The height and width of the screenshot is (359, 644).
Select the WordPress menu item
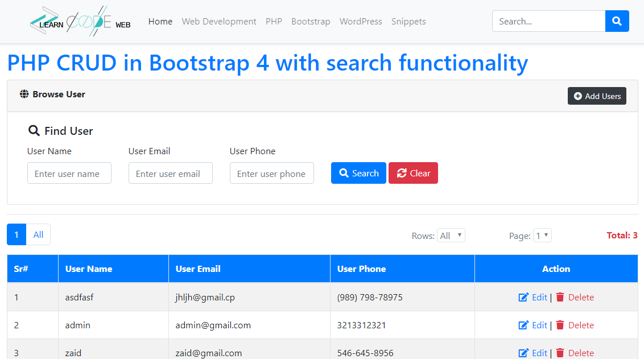click(x=361, y=21)
